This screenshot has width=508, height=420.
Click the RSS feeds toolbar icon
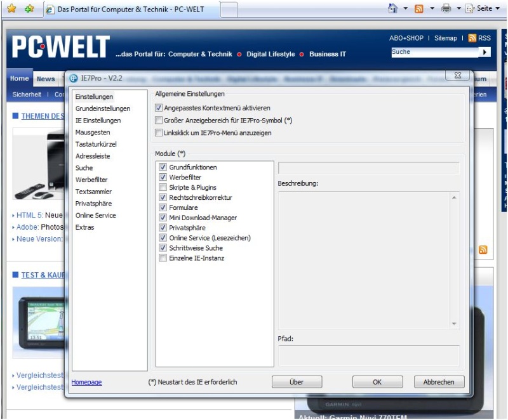419,9
